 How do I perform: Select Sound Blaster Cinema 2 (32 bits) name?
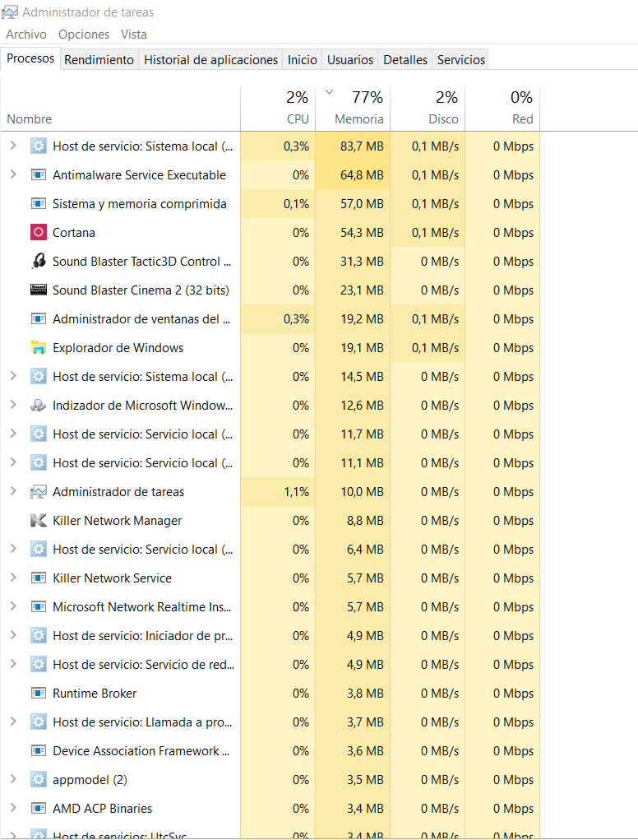click(x=141, y=290)
